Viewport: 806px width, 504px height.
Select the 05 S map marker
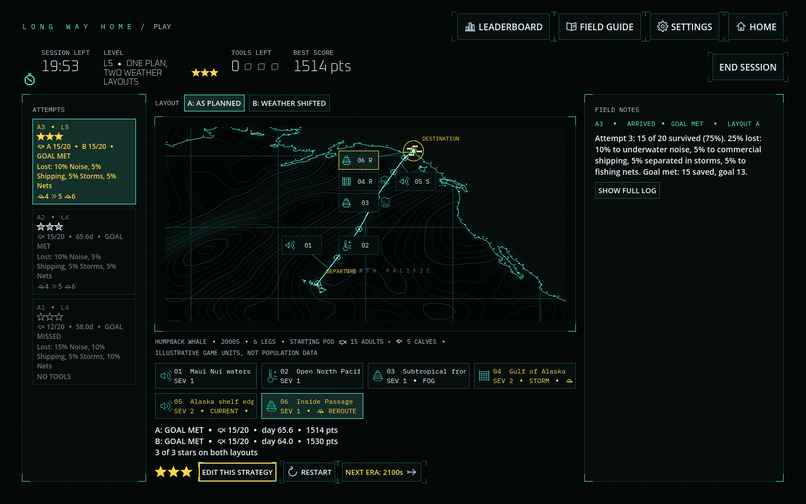pos(415,182)
